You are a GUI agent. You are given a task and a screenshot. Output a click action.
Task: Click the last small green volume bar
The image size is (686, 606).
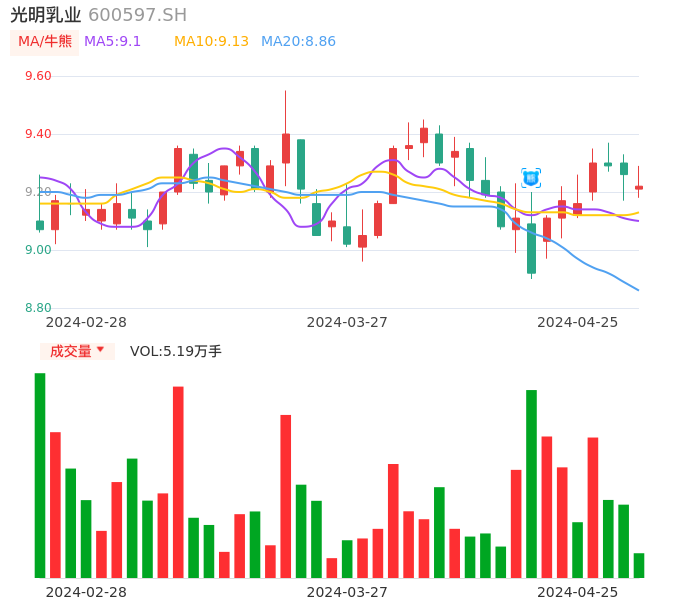click(639, 566)
